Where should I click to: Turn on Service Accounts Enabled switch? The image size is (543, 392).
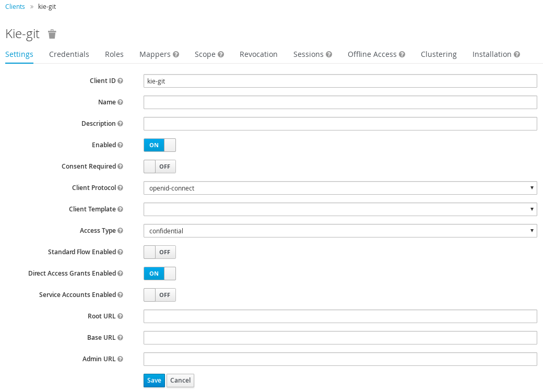pyautogui.click(x=160, y=295)
